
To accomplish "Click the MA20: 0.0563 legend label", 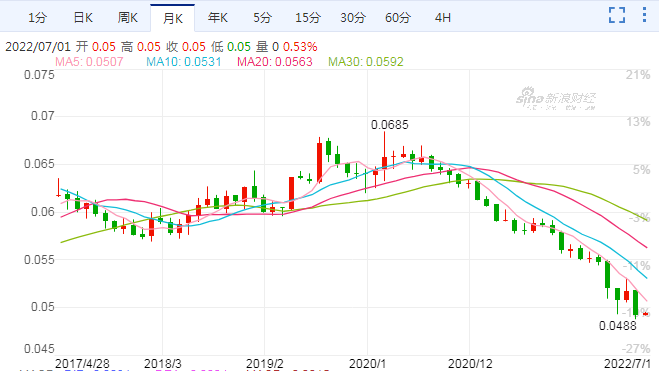I will point(275,62).
